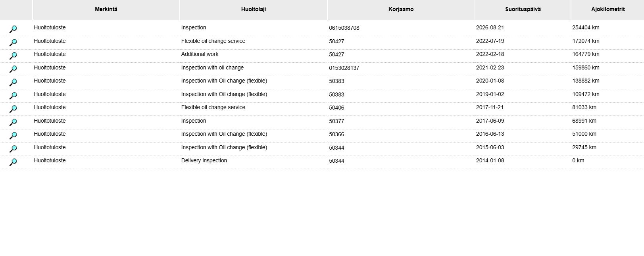Click magnifier for 81033 km oil service
This screenshot has height=256, width=644.
(x=13, y=109)
